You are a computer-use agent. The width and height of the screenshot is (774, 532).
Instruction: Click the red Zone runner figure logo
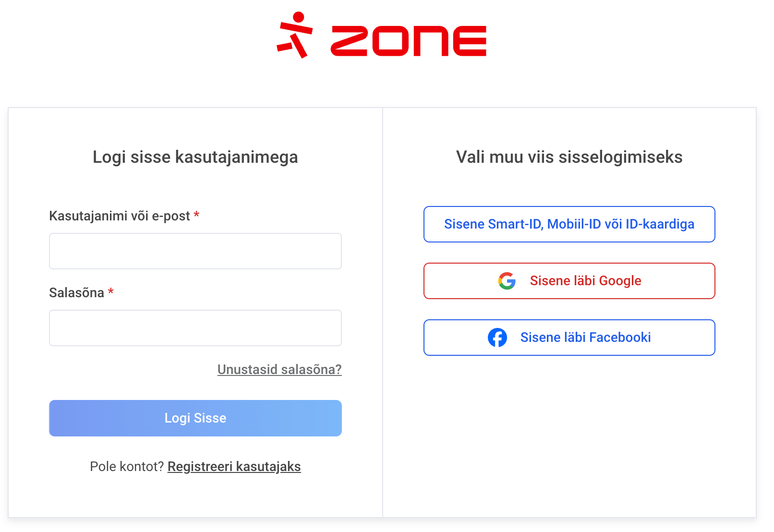295,35
